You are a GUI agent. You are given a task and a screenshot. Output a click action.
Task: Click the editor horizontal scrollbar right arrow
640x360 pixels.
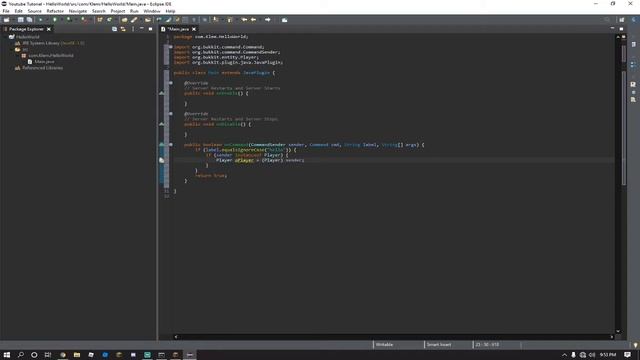click(611, 337)
